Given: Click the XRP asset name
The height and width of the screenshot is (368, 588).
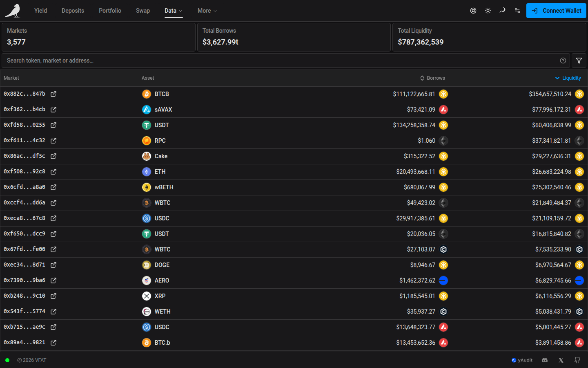Looking at the screenshot, I should click(160, 296).
